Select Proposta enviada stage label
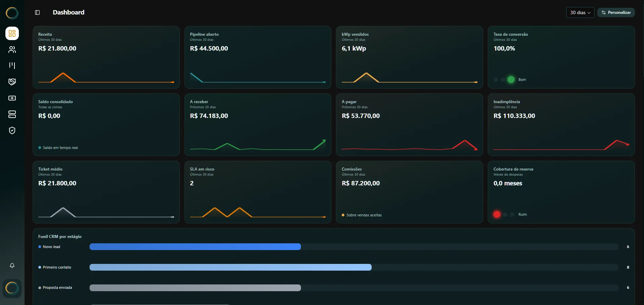Image resolution: width=644 pixels, height=305 pixels. [x=57, y=288]
